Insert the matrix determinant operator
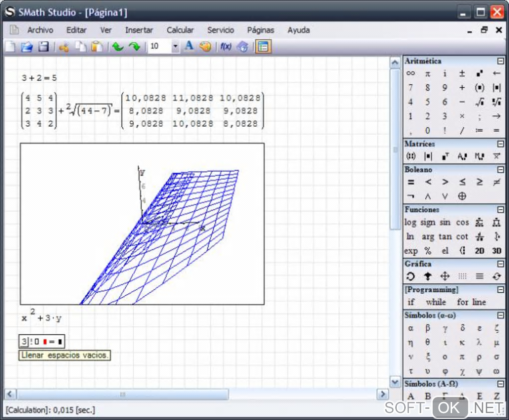 [428, 157]
